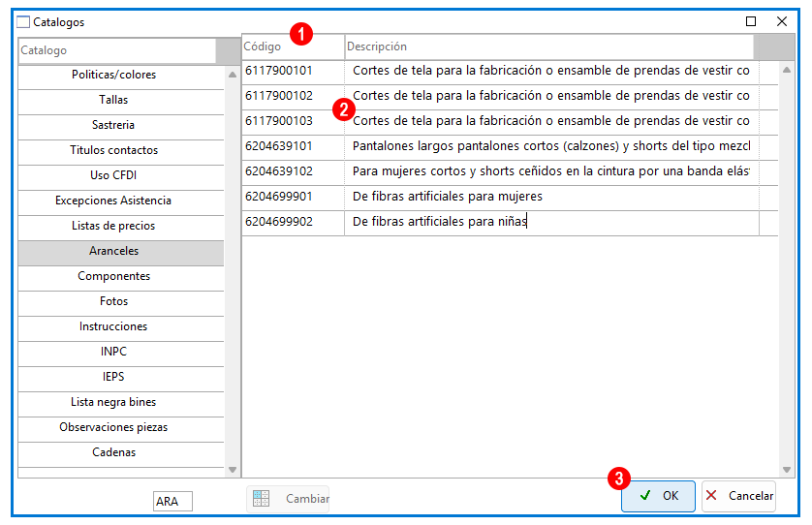Click description of code 6117900101
Image resolution: width=812 pixels, height=525 pixels.
551,71
